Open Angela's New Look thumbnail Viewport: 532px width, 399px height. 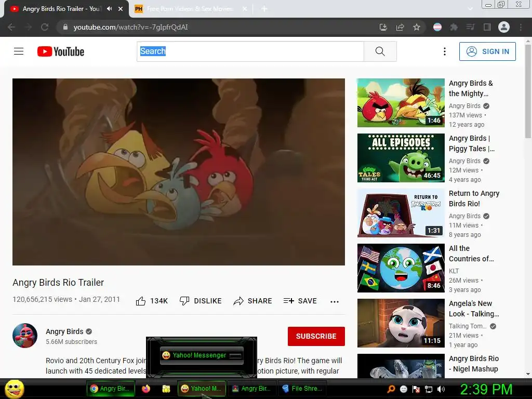point(401,323)
